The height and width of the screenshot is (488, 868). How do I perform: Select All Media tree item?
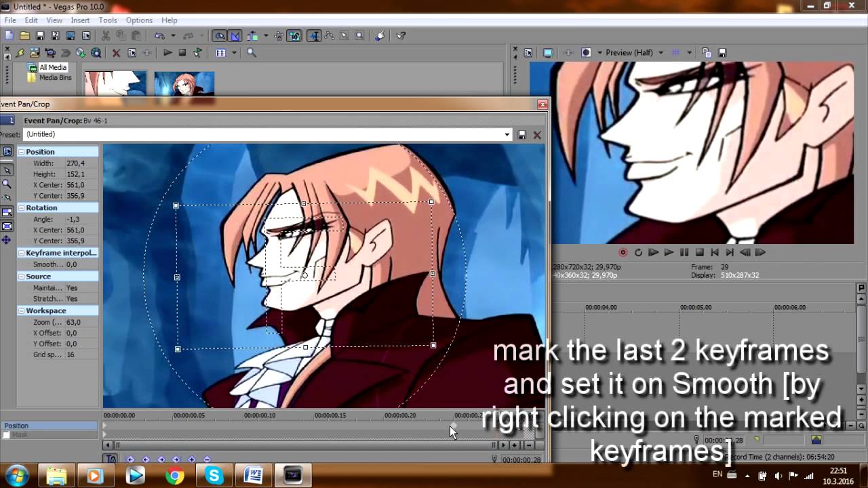coord(52,67)
